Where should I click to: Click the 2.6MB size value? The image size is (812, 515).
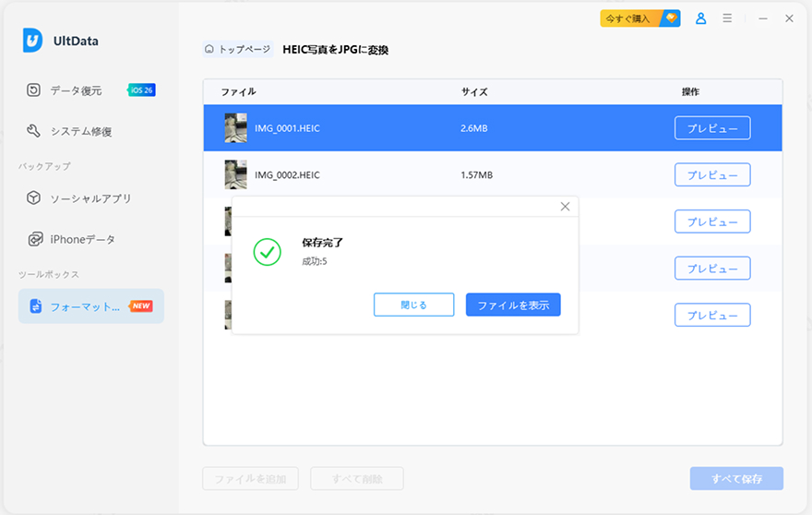point(474,128)
